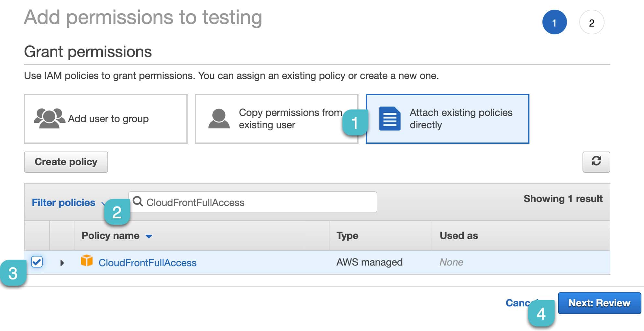644x331 pixels.
Task: Select Attach existing policies directly option
Action: pyautogui.click(x=448, y=119)
